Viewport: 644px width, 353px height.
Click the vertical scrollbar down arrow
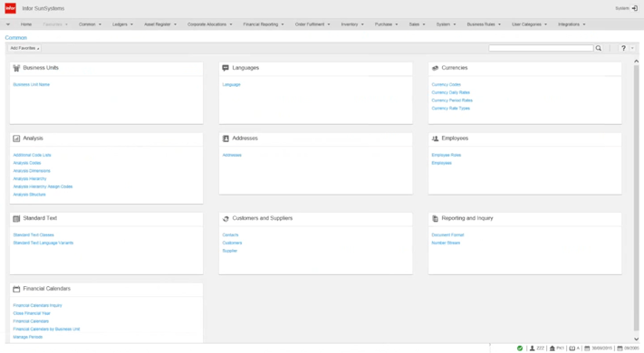(636, 339)
